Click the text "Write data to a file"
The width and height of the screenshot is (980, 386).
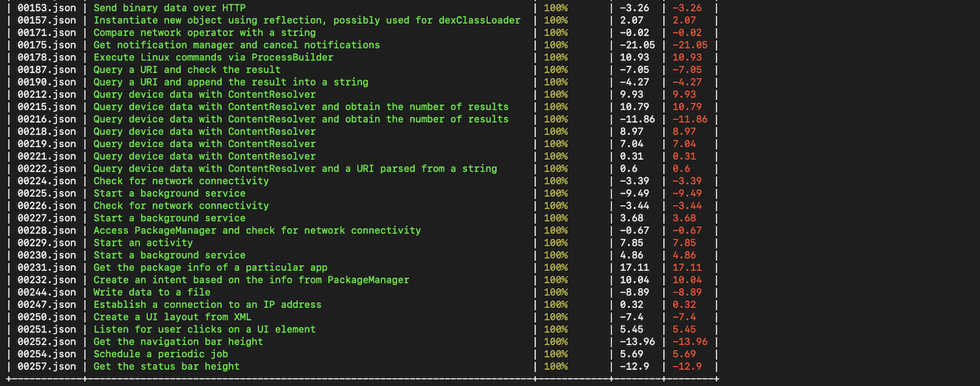[x=152, y=292]
